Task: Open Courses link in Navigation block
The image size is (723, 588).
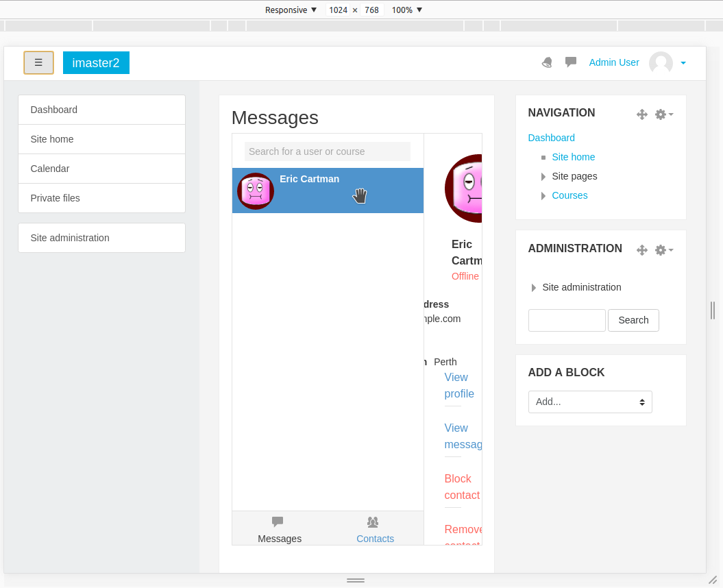Action: [x=569, y=195]
